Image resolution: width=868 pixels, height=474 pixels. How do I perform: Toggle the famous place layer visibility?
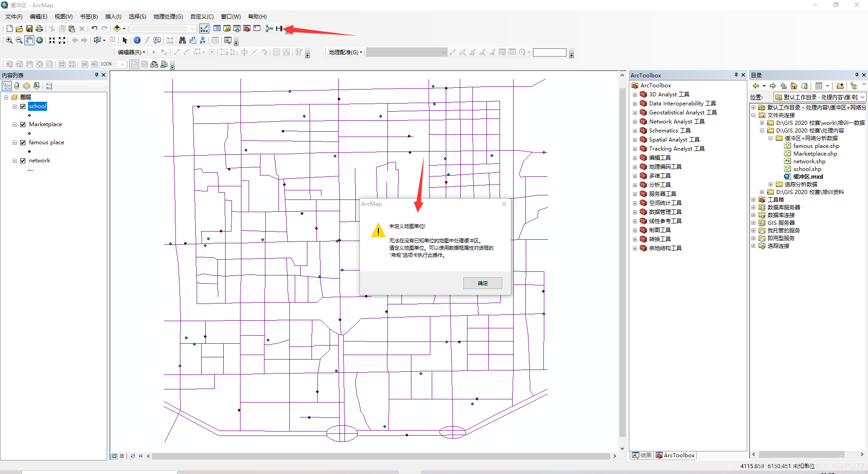click(x=23, y=142)
